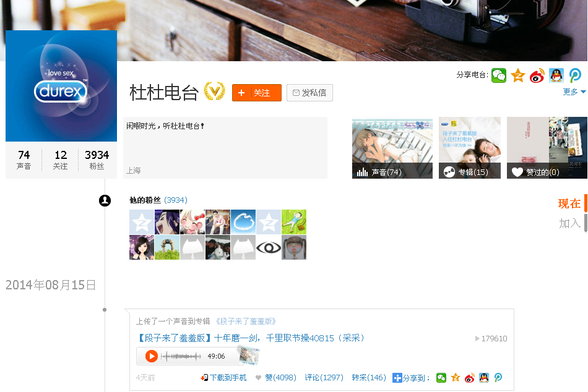Image resolution: width=588 pixels, height=392 pixels.
Task: Click the fans section person timeline icon
Action: click(105, 200)
